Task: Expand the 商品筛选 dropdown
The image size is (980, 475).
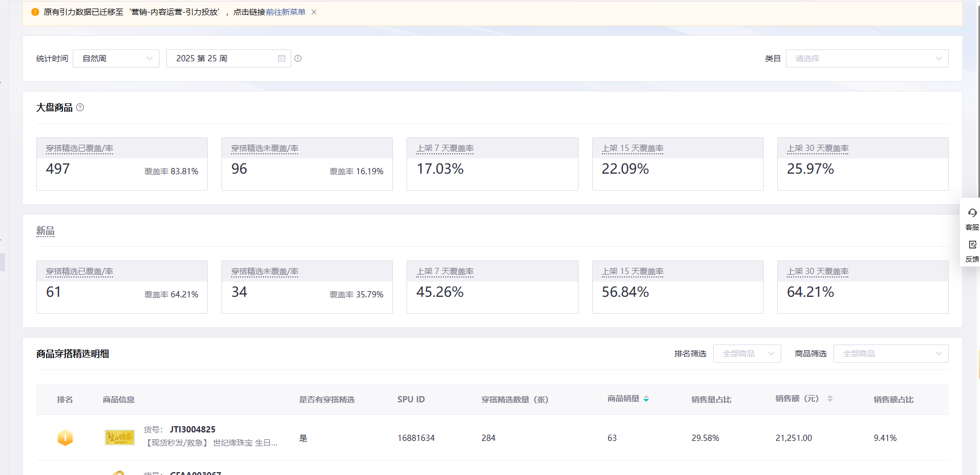Action: coord(890,354)
